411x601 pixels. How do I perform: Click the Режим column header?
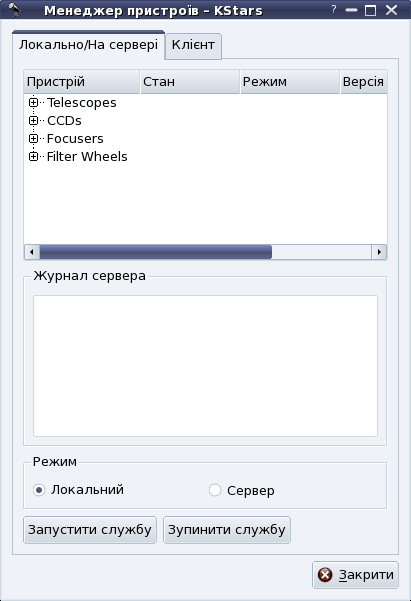click(x=290, y=82)
